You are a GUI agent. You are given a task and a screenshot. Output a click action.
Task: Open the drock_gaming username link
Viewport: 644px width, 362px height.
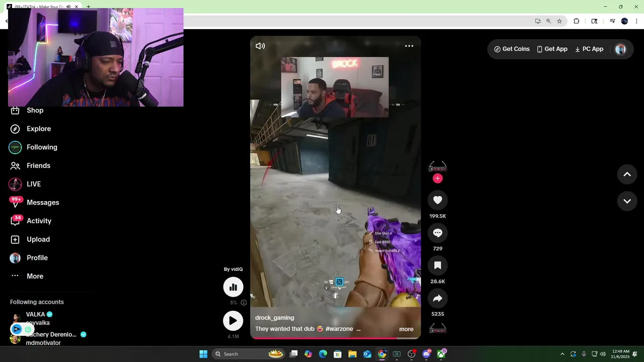(275, 318)
